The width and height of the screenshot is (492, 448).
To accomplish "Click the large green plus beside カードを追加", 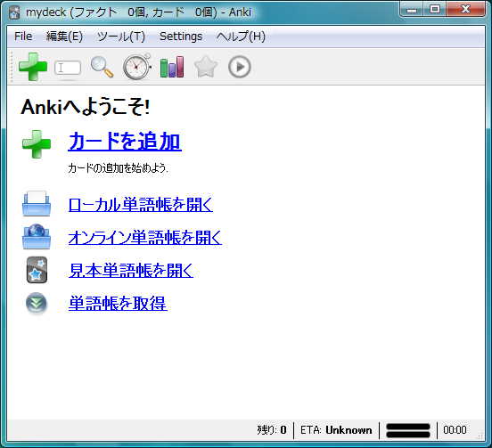I will [x=37, y=144].
